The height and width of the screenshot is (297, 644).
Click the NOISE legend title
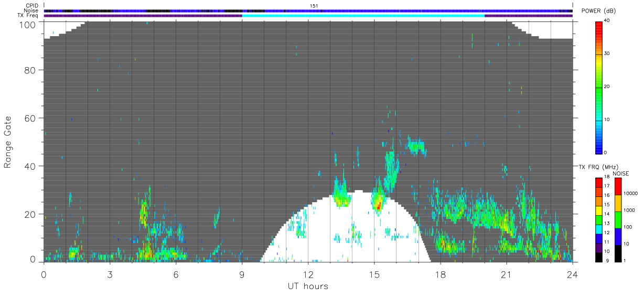(x=620, y=173)
